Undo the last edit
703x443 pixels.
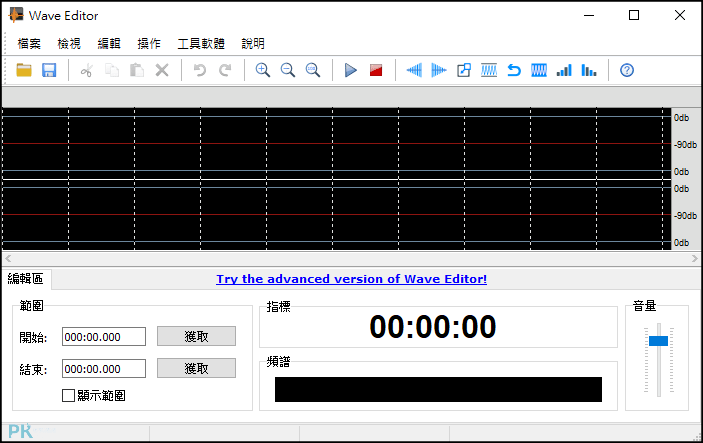[x=200, y=70]
